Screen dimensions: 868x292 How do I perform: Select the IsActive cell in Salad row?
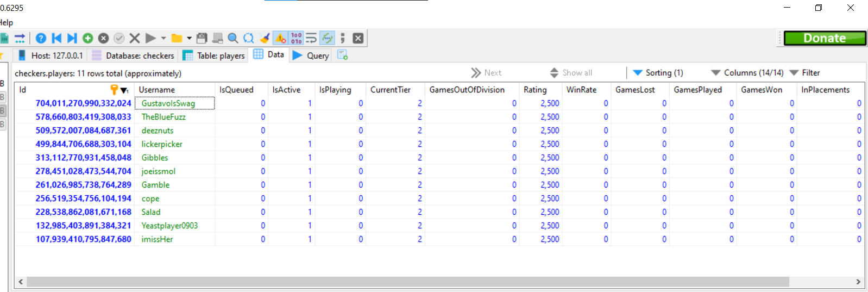click(291, 212)
